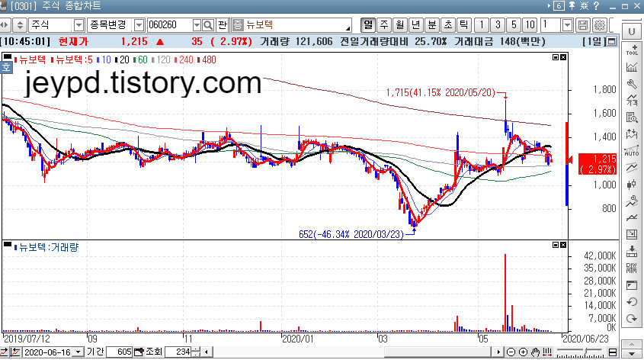644x360 pixels.
Task: Select the candlestick chart icon in sidebar
Action: click(x=632, y=184)
